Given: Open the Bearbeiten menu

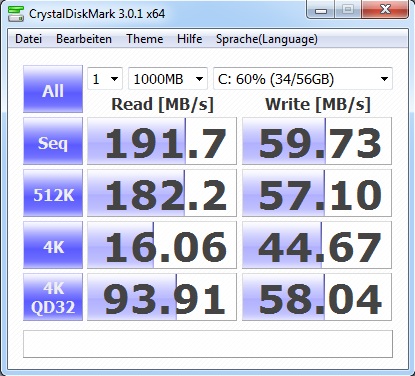Looking at the screenshot, I should pos(84,39).
